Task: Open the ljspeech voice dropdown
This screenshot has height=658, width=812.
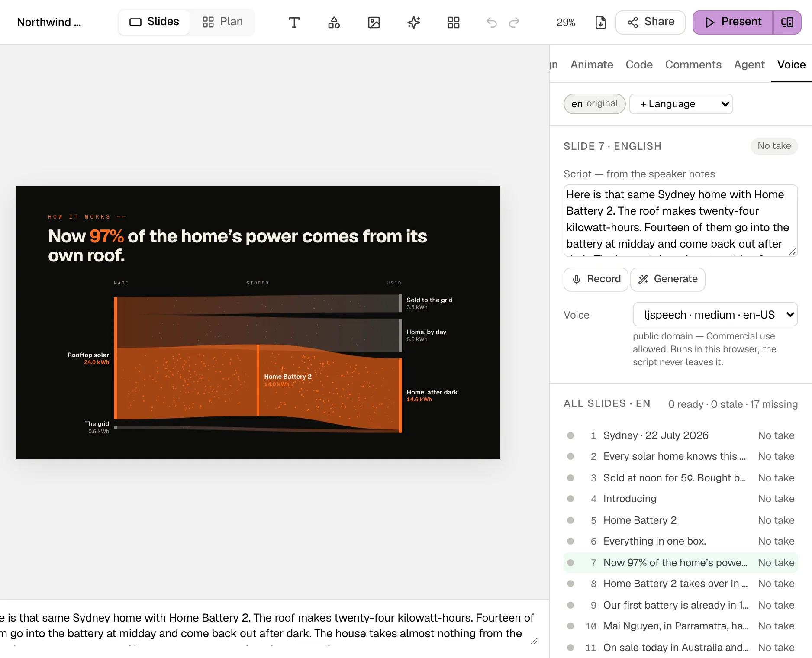Action: pos(715,315)
